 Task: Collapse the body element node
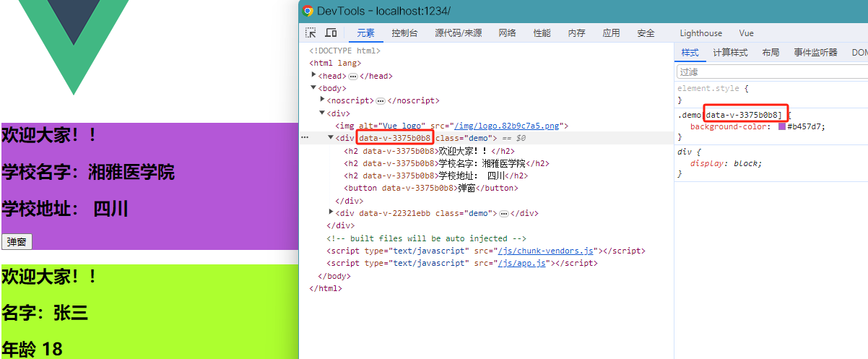313,88
